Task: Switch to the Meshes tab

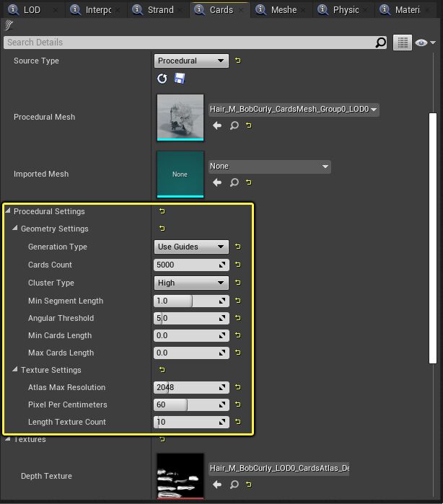Action: pos(281,10)
